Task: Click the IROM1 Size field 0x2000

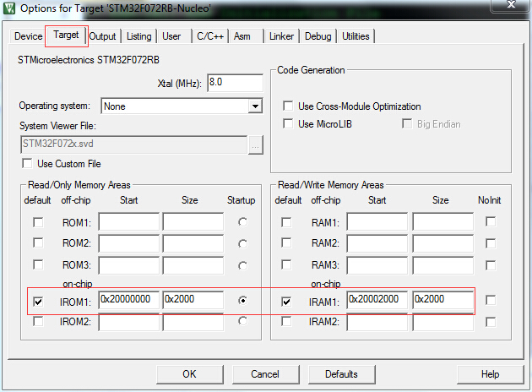Action: coord(193,300)
